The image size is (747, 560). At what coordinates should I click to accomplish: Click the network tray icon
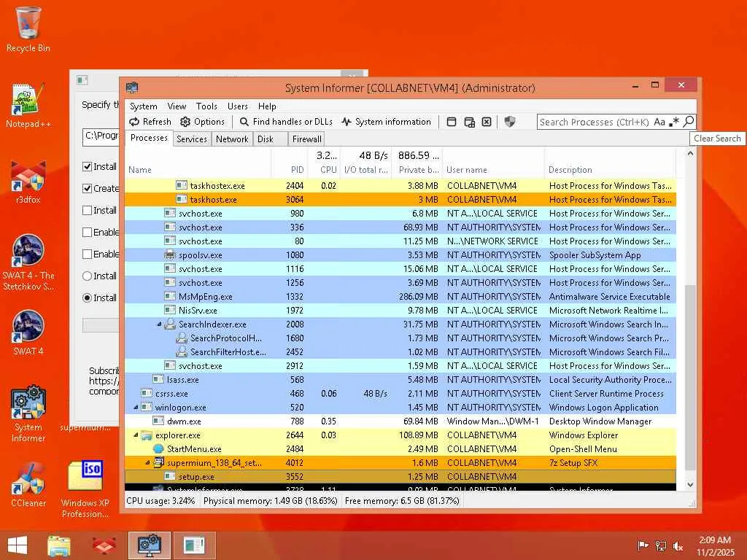661,546
